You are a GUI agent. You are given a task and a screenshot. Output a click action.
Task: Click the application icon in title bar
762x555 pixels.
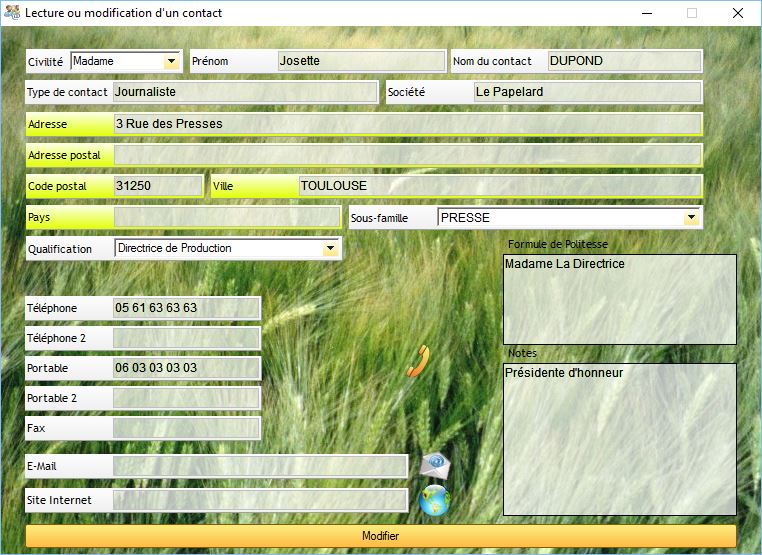(12, 13)
